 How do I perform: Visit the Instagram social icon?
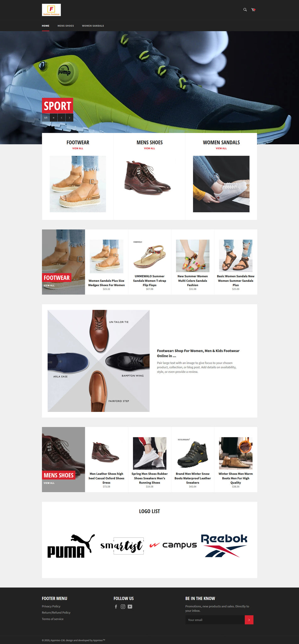click(123, 607)
